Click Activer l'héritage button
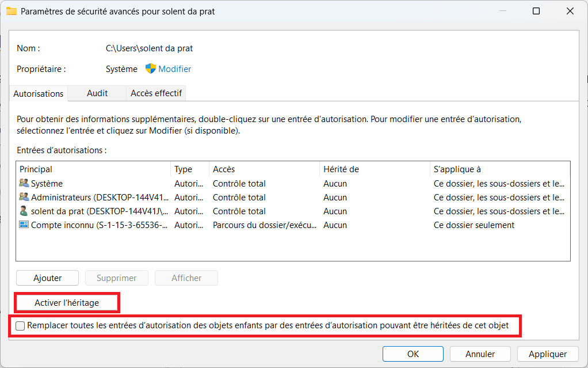 coord(67,303)
